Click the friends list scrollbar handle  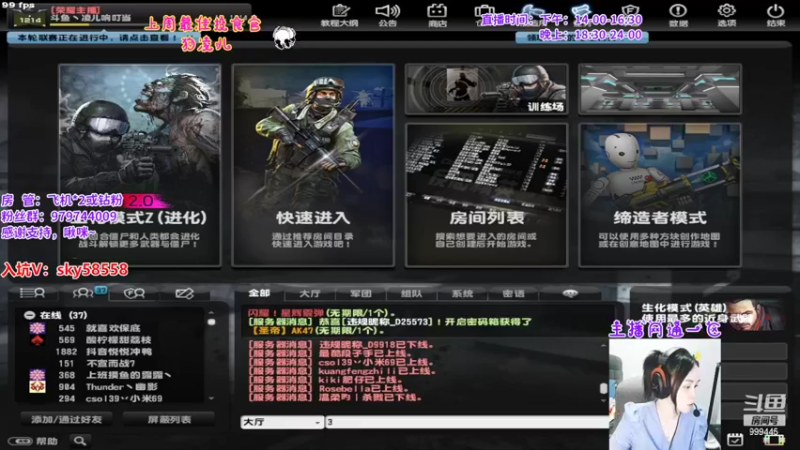211,322
